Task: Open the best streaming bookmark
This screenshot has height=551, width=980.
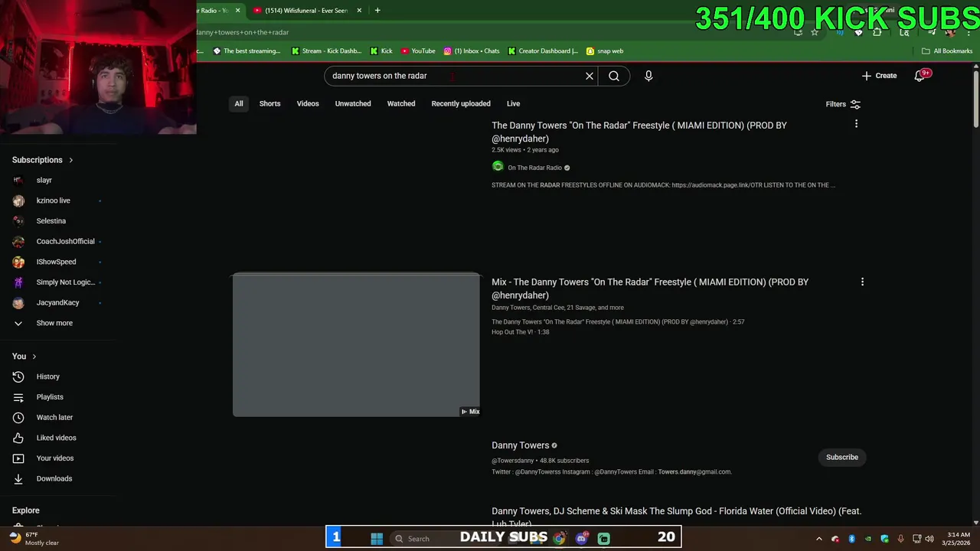Action: [247, 51]
